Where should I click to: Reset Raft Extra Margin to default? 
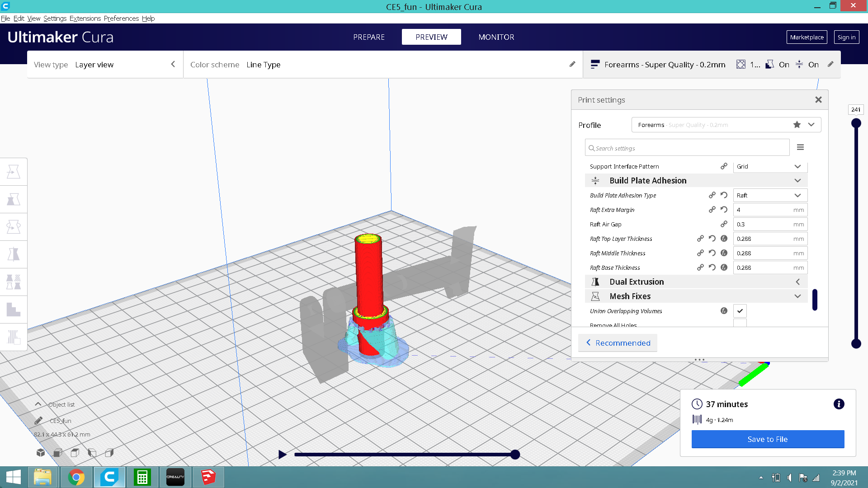724,210
